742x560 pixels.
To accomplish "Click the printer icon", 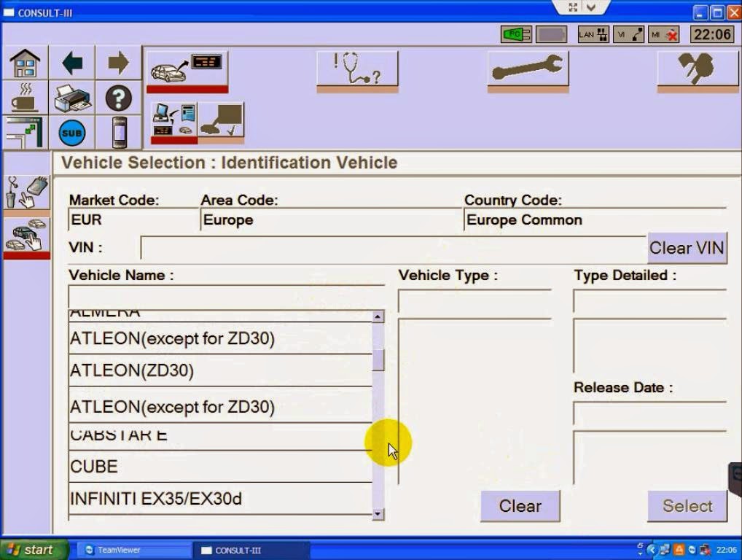I will pos(72,98).
